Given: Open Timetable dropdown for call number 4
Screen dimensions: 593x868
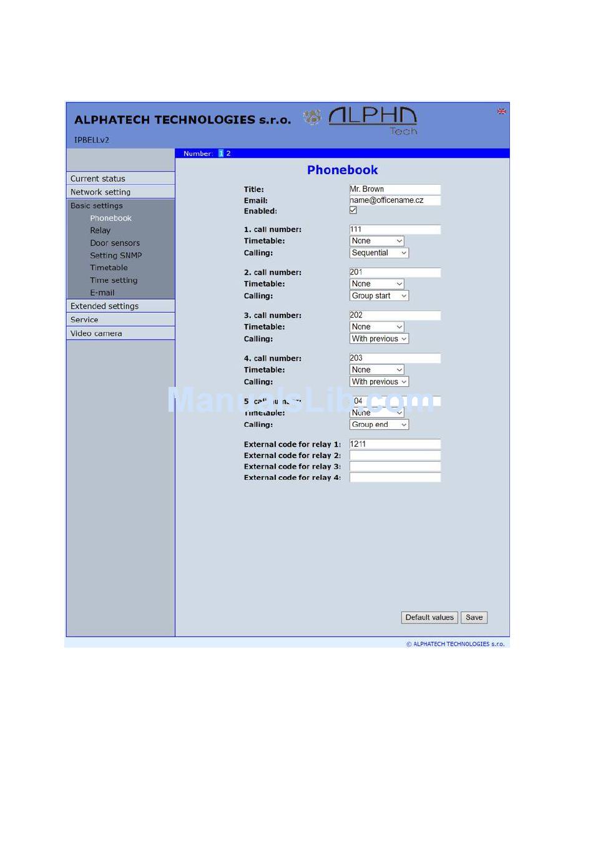Looking at the screenshot, I should pyautogui.click(x=377, y=370).
